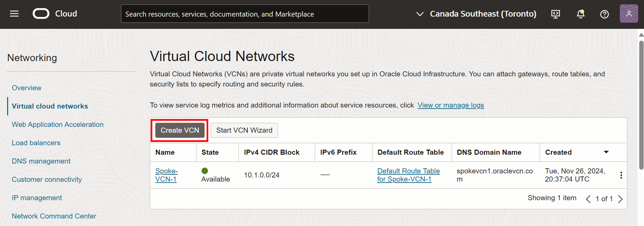Open Overview in Networking sidebar

tap(27, 88)
